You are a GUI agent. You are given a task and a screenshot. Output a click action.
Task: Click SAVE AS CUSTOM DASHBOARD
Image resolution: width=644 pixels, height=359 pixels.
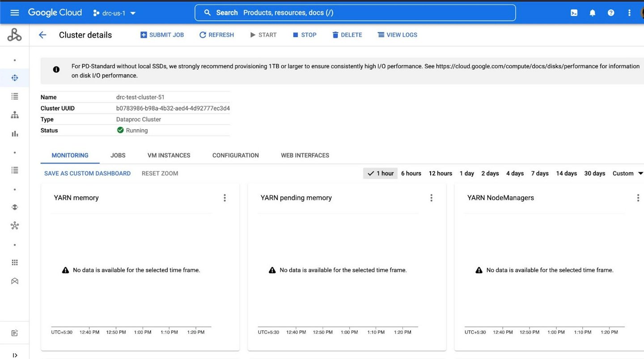pos(87,173)
